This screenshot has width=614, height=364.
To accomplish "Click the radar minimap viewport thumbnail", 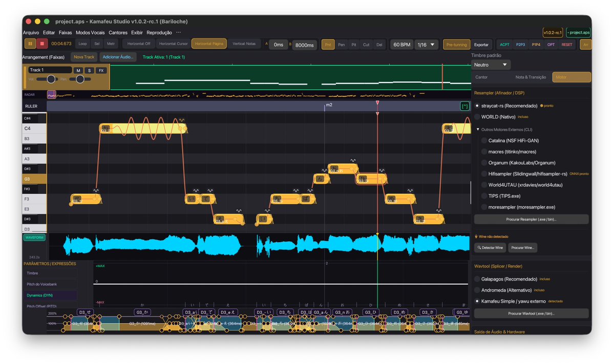I will (x=51, y=95).
